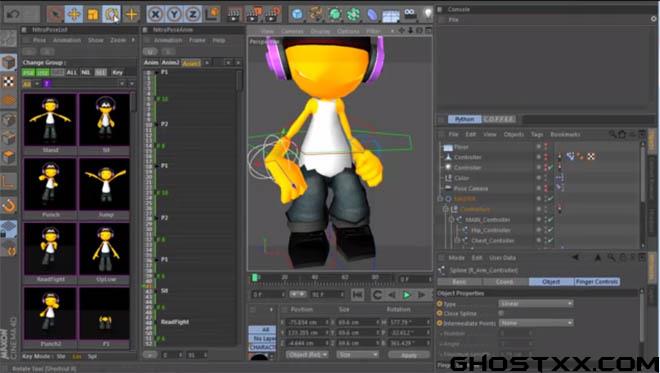
Task: Select the Move tool in top toolbar
Action: coord(74,15)
